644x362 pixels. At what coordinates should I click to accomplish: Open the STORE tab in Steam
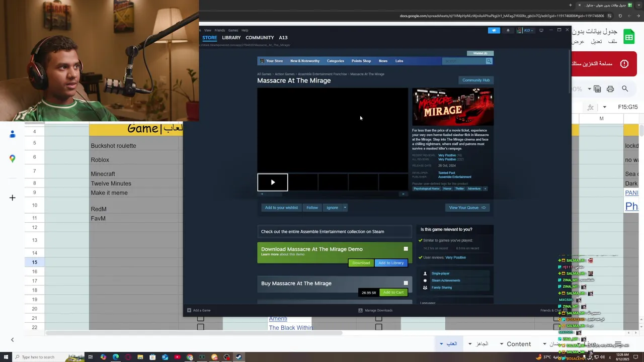pos(210,38)
